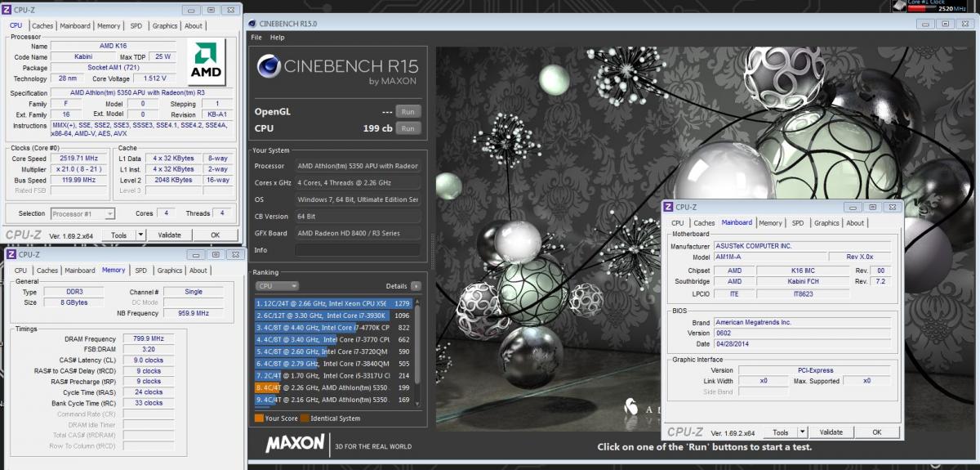The image size is (980, 470).
Task: Switch to Graphics tab in CPU-Z CPU window
Action: (165, 25)
